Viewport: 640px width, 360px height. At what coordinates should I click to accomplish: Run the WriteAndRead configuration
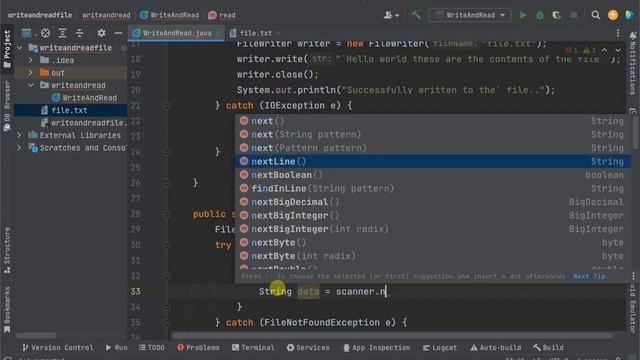pos(523,15)
